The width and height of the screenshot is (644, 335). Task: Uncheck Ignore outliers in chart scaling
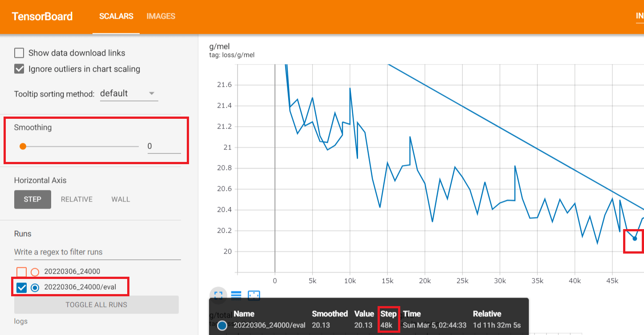19,69
